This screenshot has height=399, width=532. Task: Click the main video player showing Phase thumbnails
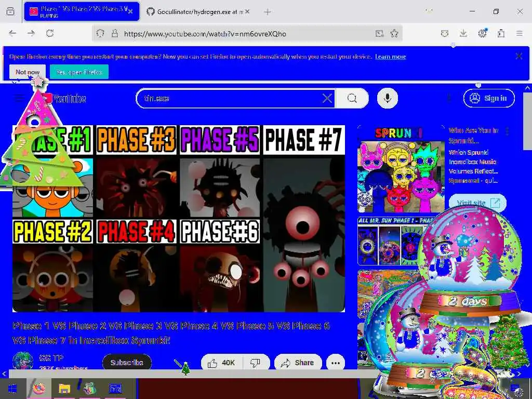(179, 219)
